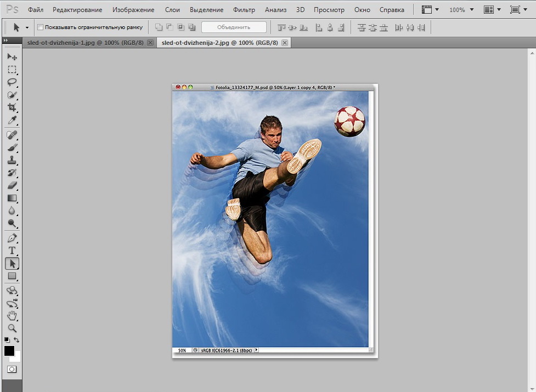Align horizontal centers in options bar
This screenshot has width=536, height=392.
[x=330, y=27]
